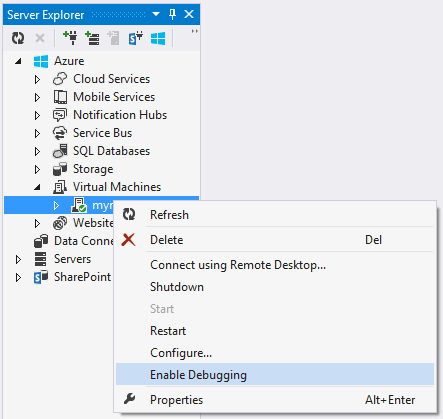
Task: Expand the Notification Hubs node arrow
Action: (x=37, y=115)
